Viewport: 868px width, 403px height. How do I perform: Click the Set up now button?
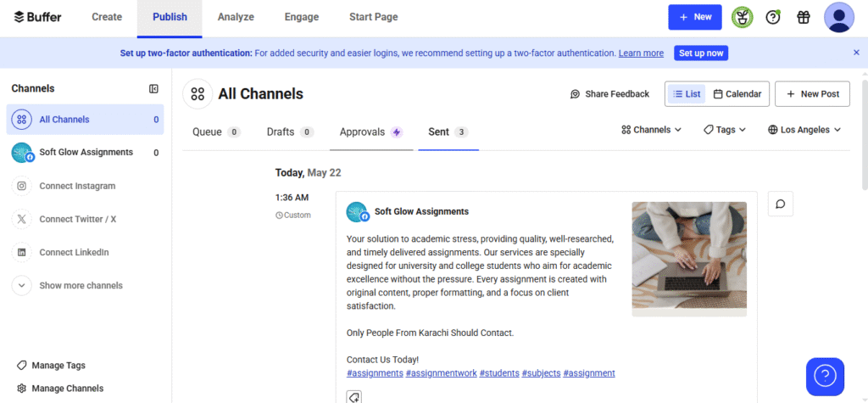coord(701,53)
